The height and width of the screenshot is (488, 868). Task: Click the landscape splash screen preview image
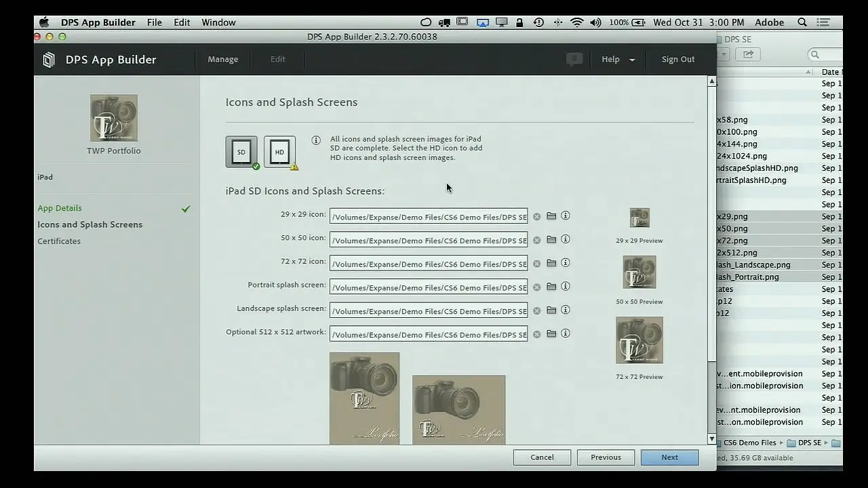click(458, 410)
